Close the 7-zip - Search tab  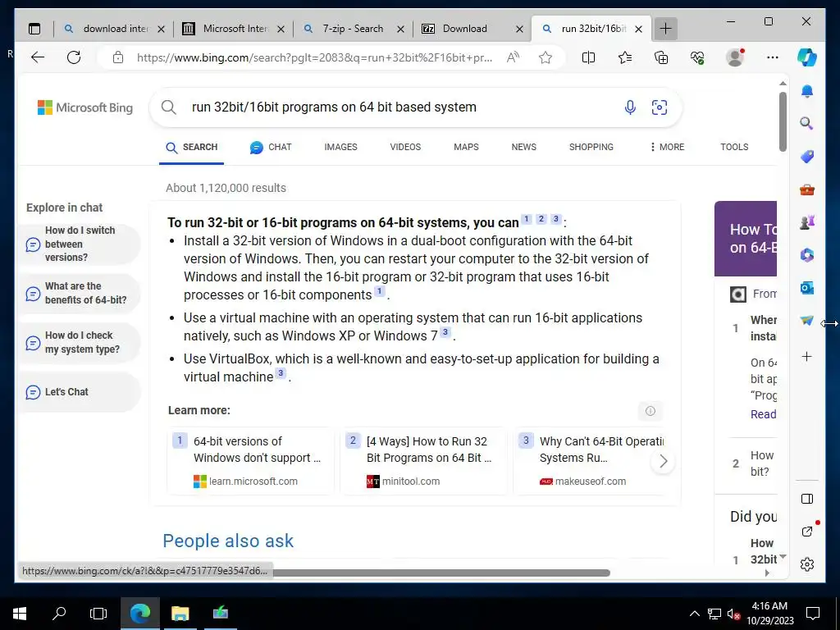[x=400, y=30]
